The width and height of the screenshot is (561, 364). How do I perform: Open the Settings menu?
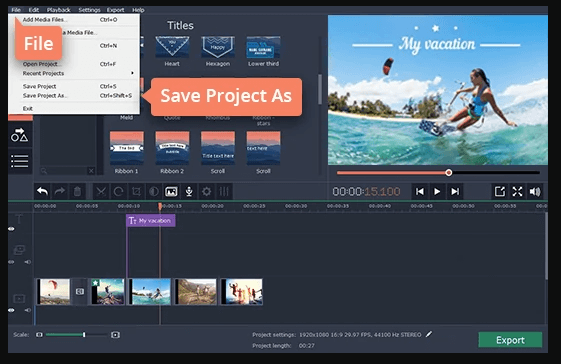[x=89, y=10]
